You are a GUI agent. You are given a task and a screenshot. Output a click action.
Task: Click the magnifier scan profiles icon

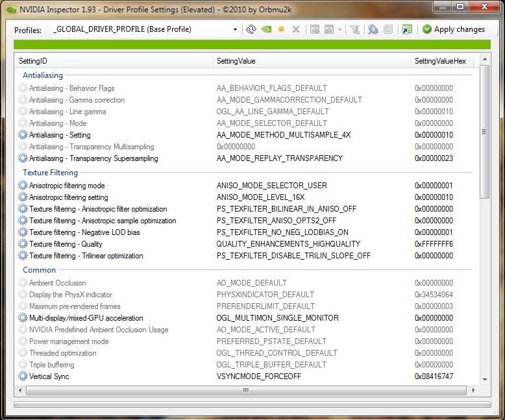tap(373, 30)
